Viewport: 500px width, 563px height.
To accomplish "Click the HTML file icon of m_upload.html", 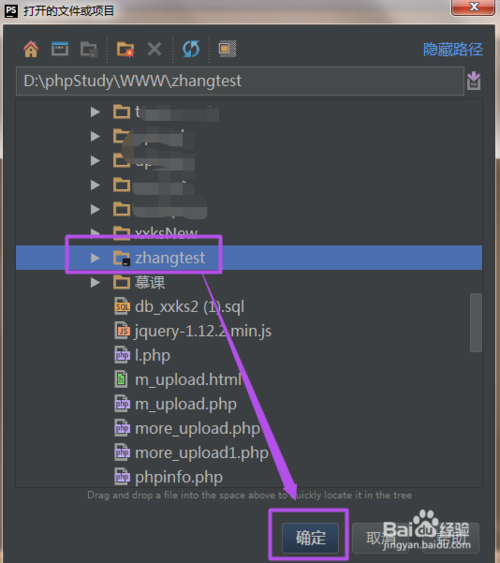I will (x=121, y=379).
